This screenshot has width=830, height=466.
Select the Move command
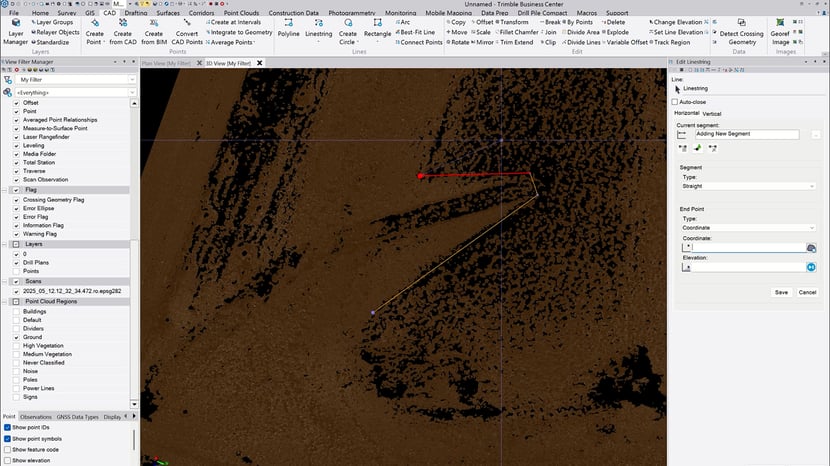tap(457, 32)
